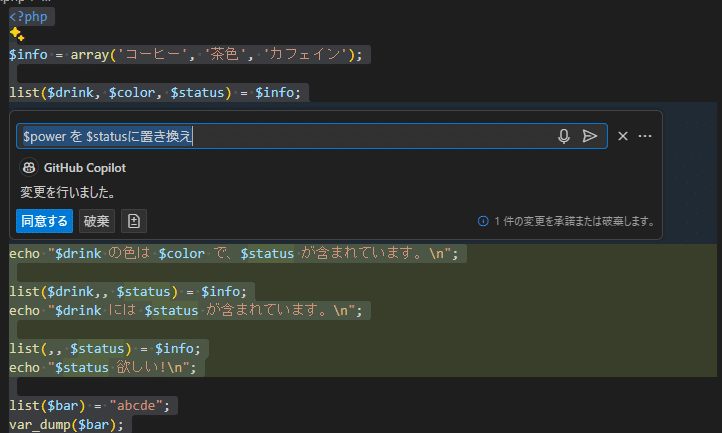The width and height of the screenshot is (722, 433).
Task: Close the inline chat widget with X
Action: [x=623, y=136]
